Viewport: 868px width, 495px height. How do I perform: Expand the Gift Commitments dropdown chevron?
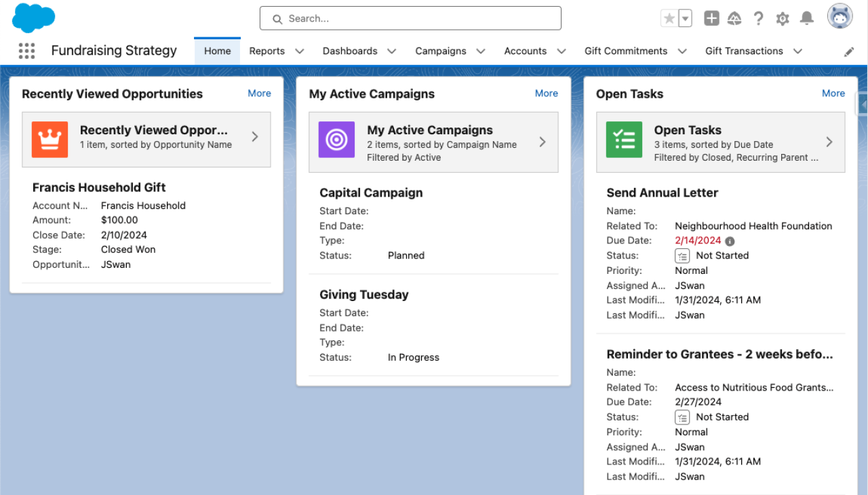pyautogui.click(x=682, y=52)
